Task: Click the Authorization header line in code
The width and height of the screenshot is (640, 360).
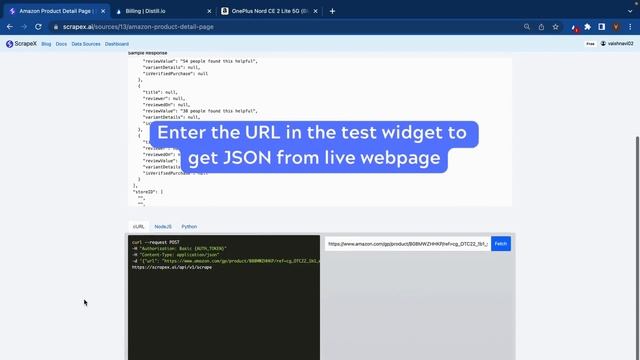Action: [x=179, y=249]
